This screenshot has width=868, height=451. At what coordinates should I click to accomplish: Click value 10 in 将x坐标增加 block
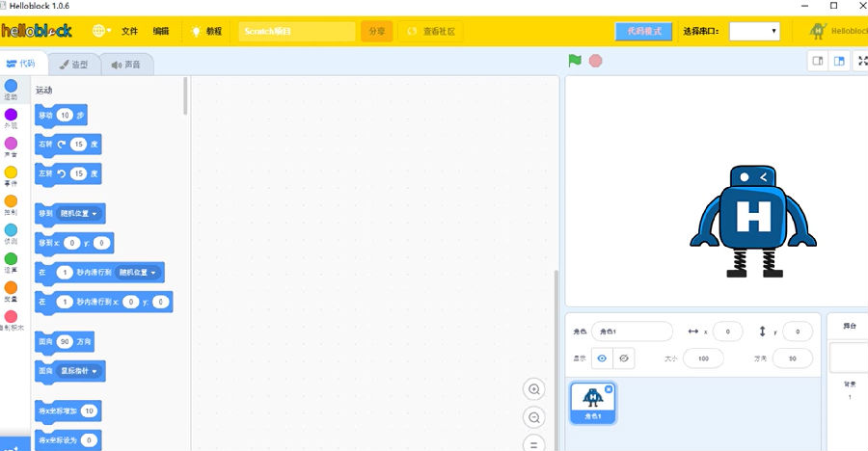click(89, 411)
